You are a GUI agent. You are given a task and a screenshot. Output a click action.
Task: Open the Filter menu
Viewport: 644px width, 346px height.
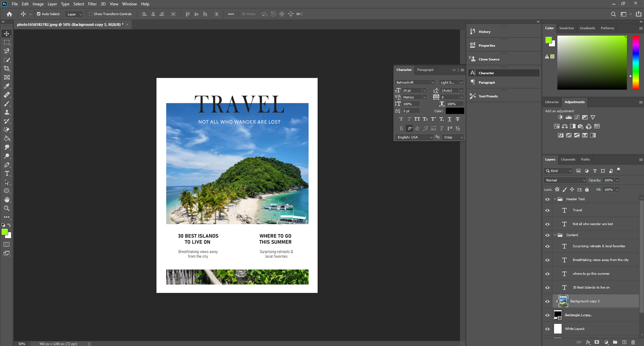(92, 4)
